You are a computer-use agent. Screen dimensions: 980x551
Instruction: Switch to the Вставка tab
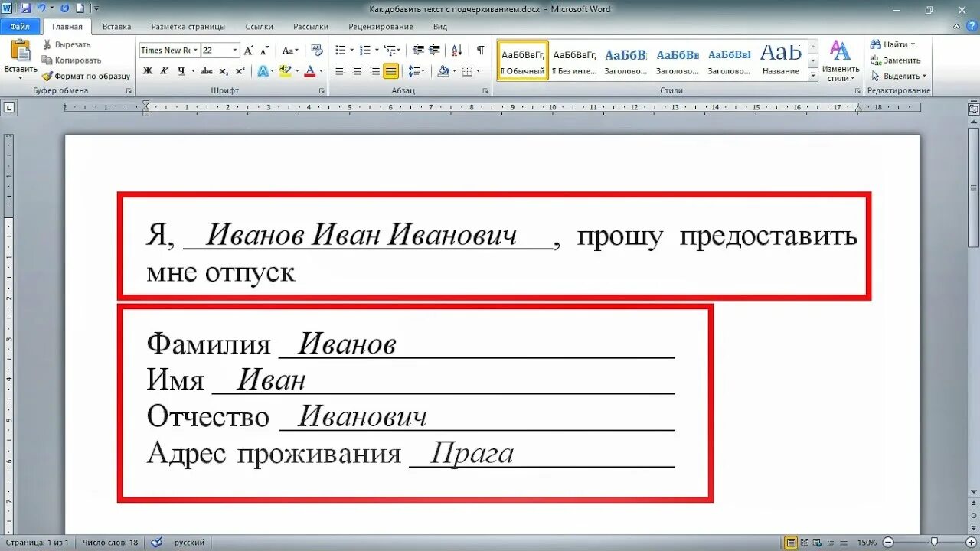click(x=116, y=26)
